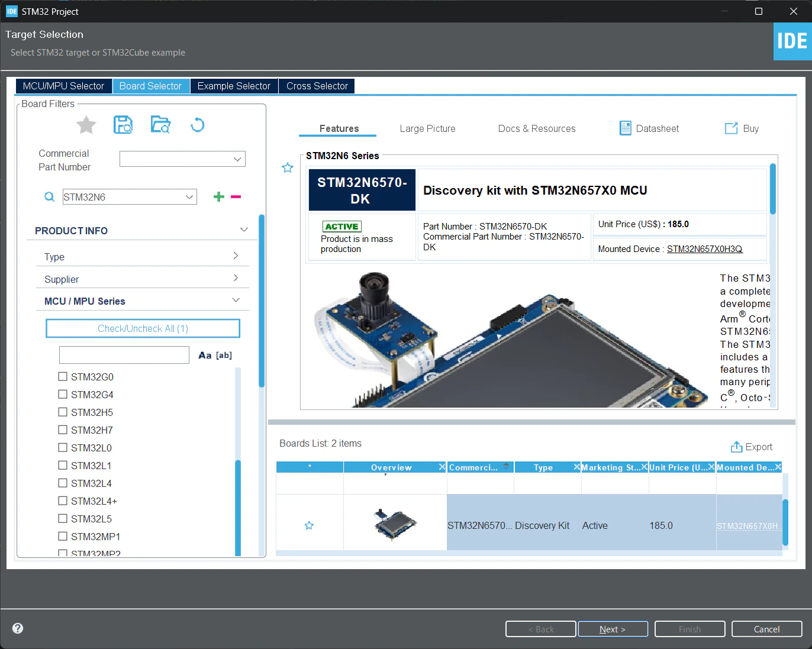
Task: Tick the STM32MP1 series checkbox
Action: (63, 536)
